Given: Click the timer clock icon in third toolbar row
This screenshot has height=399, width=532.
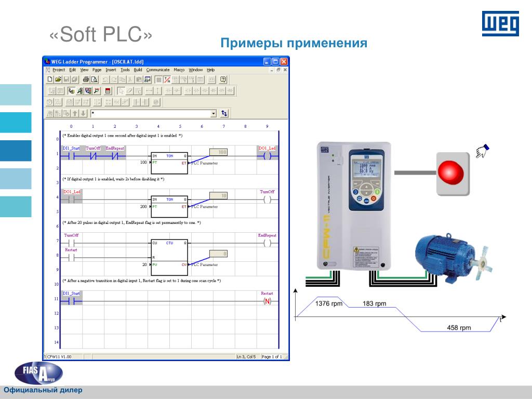Looking at the screenshot, I should (50, 102).
